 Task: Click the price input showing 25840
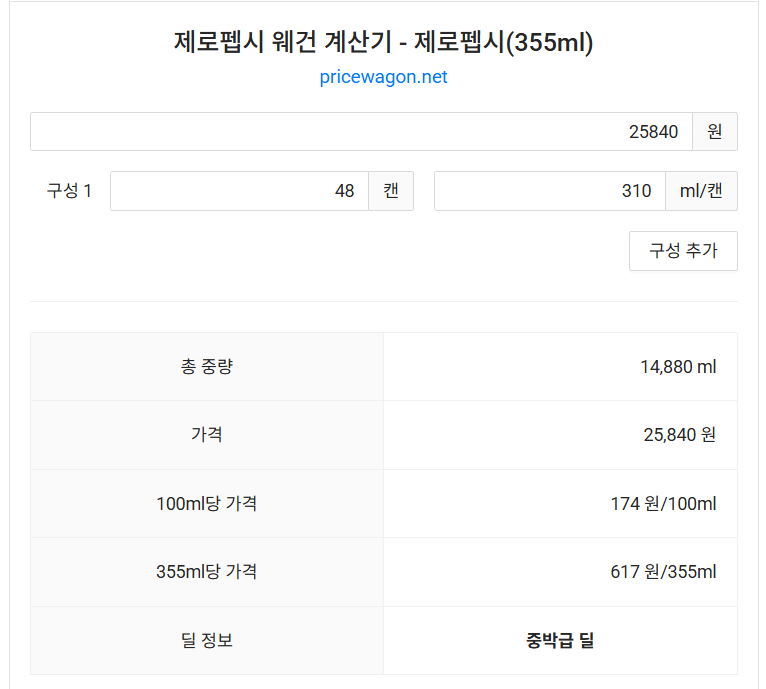tap(362, 131)
